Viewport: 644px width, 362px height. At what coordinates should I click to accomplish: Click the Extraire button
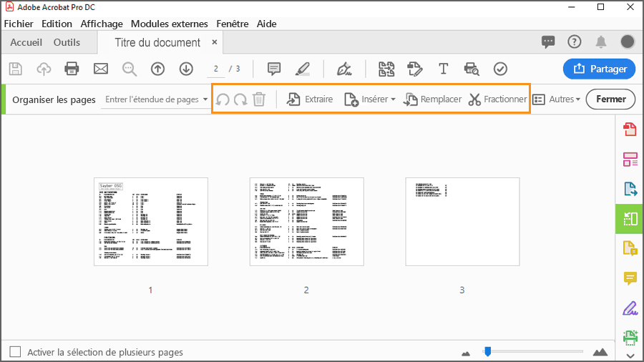tap(309, 99)
